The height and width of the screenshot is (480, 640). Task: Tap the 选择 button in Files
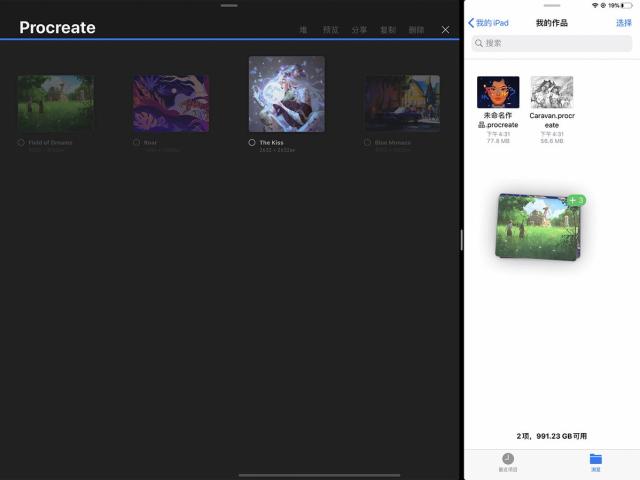tap(624, 23)
